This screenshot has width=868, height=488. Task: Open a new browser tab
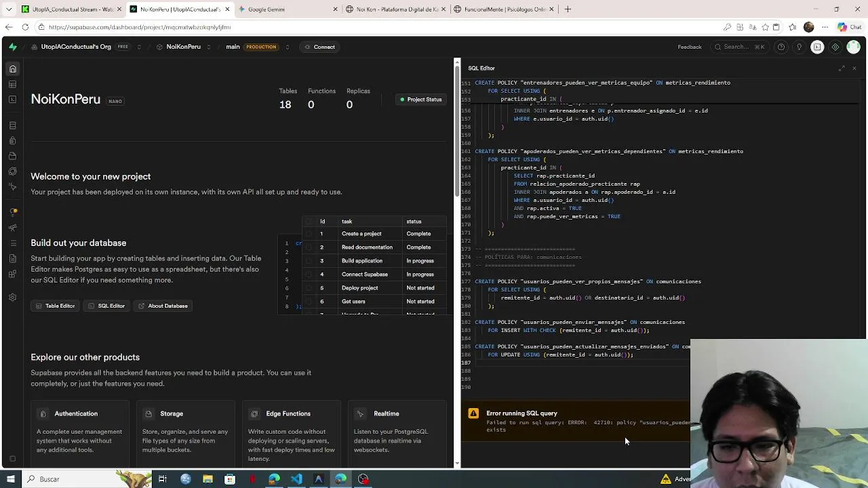[568, 9]
